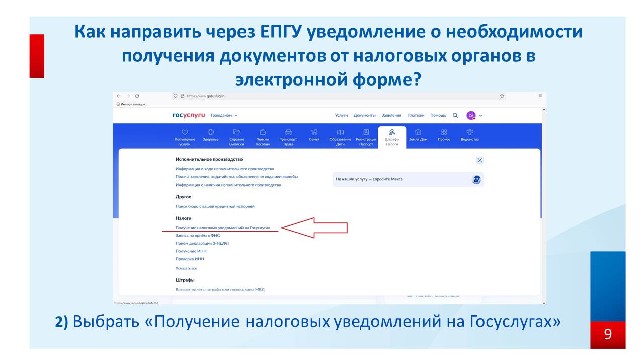Open Поиск бюро с вашей кредитной историей
The width and height of the screenshot is (644, 362).
click(x=215, y=206)
